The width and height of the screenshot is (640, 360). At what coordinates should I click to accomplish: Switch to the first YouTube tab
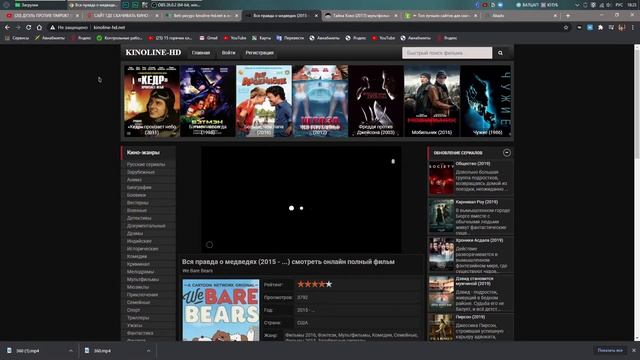[42, 16]
